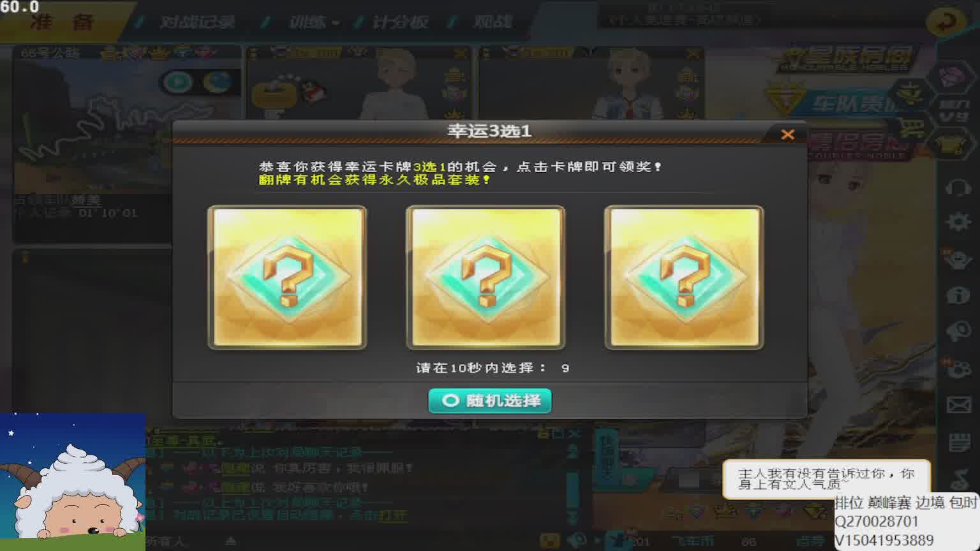Open the megaphone announcement icon

[x=958, y=332]
